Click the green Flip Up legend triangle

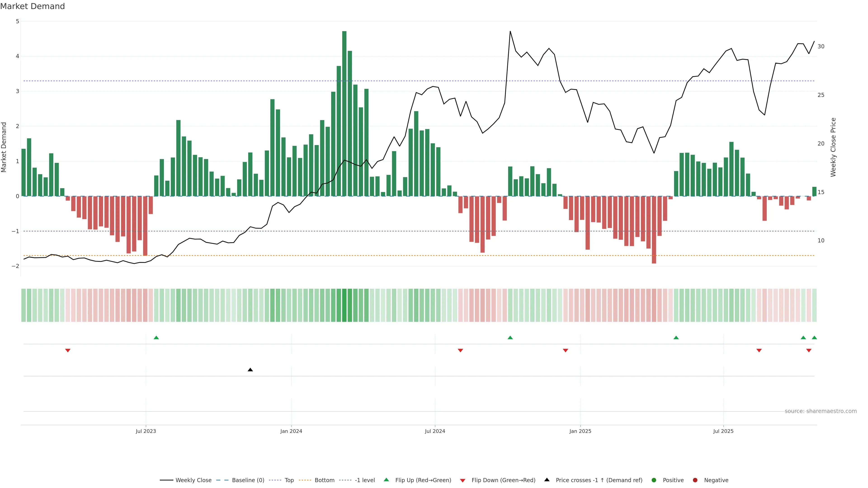click(x=386, y=480)
